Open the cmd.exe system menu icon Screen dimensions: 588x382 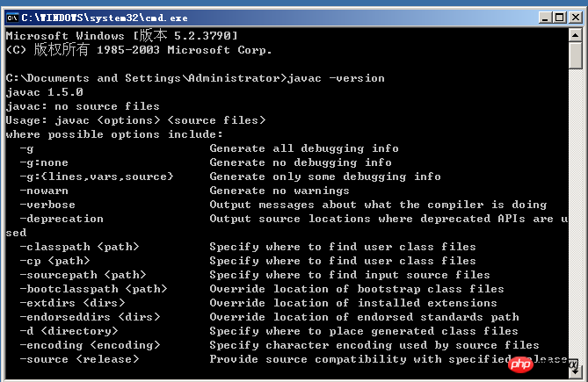(12, 11)
